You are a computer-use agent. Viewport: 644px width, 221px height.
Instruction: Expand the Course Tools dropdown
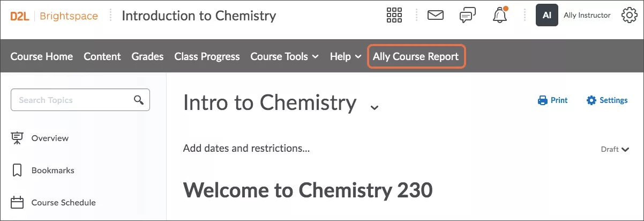[284, 56]
